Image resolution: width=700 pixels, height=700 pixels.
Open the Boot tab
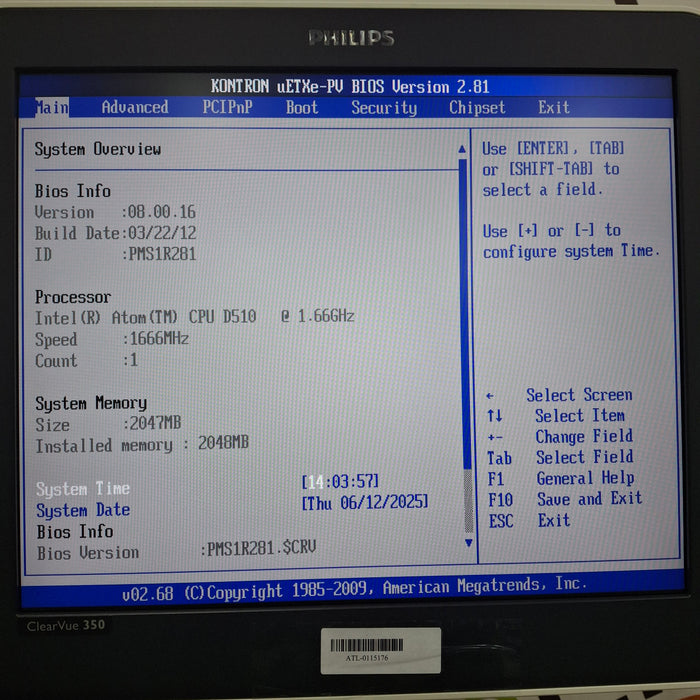[x=302, y=108]
